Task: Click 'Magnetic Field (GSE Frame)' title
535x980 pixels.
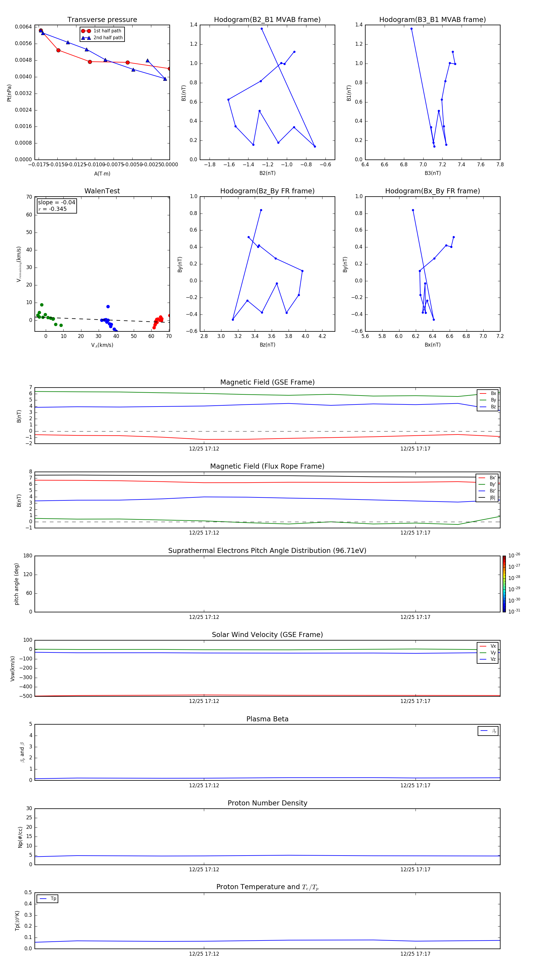Action: (x=267, y=382)
